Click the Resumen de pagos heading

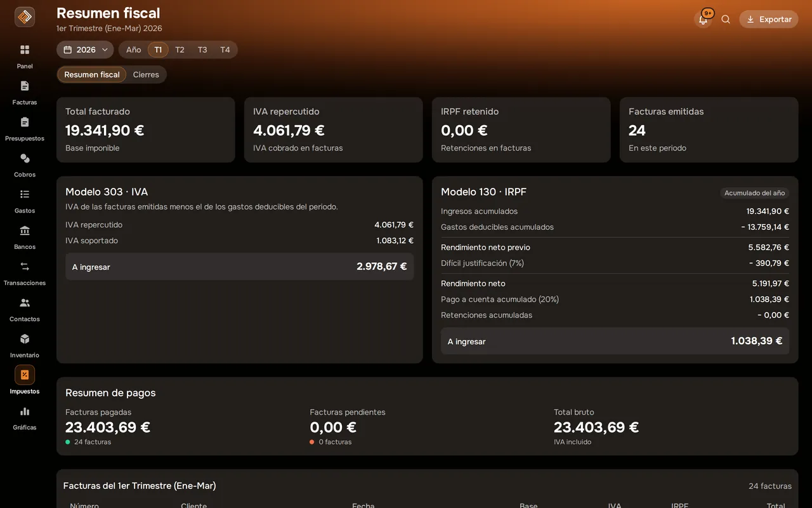tap(110, 393)
